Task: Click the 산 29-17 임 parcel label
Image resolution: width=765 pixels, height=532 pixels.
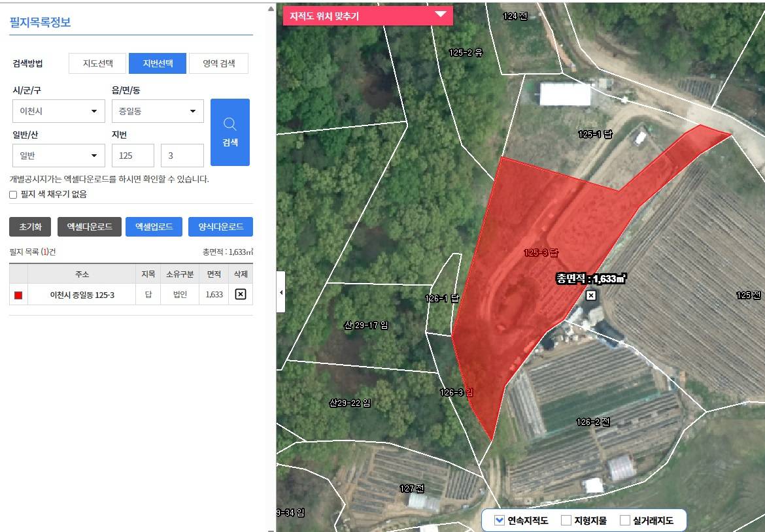Action: (x=366, y=325)
